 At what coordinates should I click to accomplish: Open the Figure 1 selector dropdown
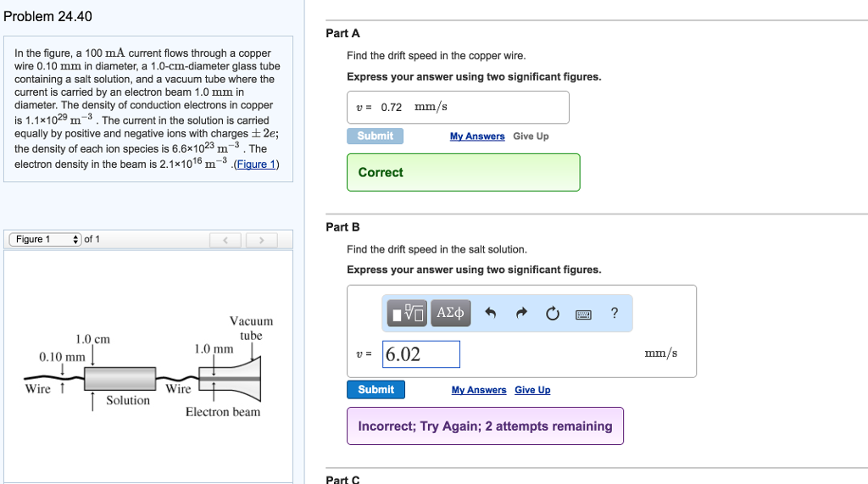coord(46,239)
